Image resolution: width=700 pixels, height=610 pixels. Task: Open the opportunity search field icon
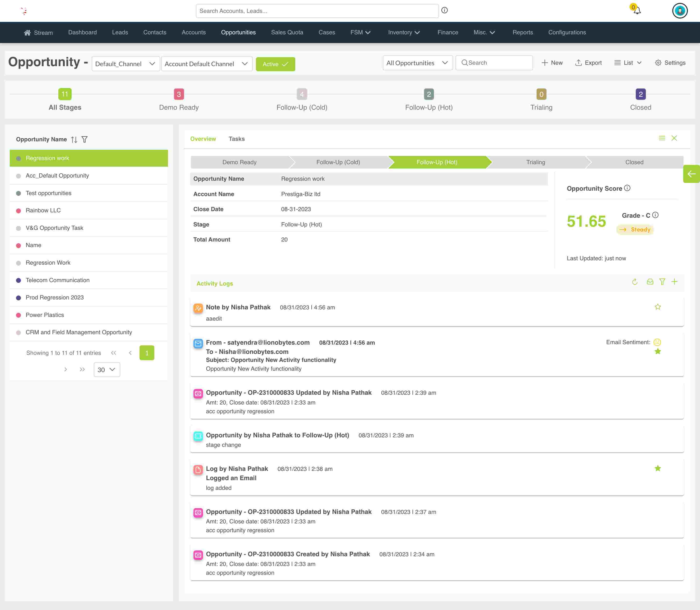click(465, 63)
